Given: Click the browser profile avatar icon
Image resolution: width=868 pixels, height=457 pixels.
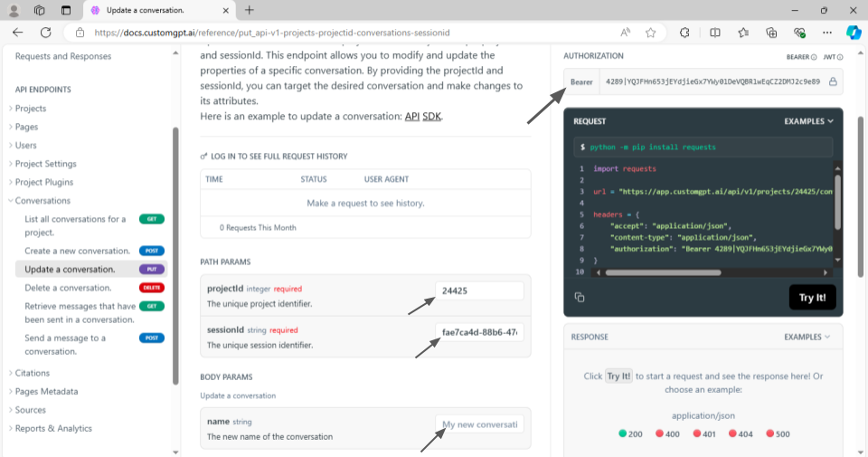Looking at the screenshot, I should click(x=14, y=10).
